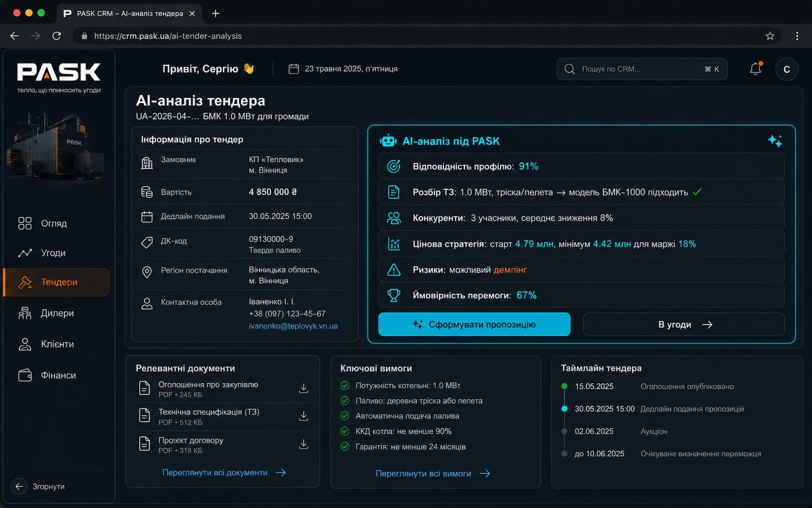Click the КП «Тепловик» customer name
The width and height of the screenshot is (812, 508).
coord(276,160)
